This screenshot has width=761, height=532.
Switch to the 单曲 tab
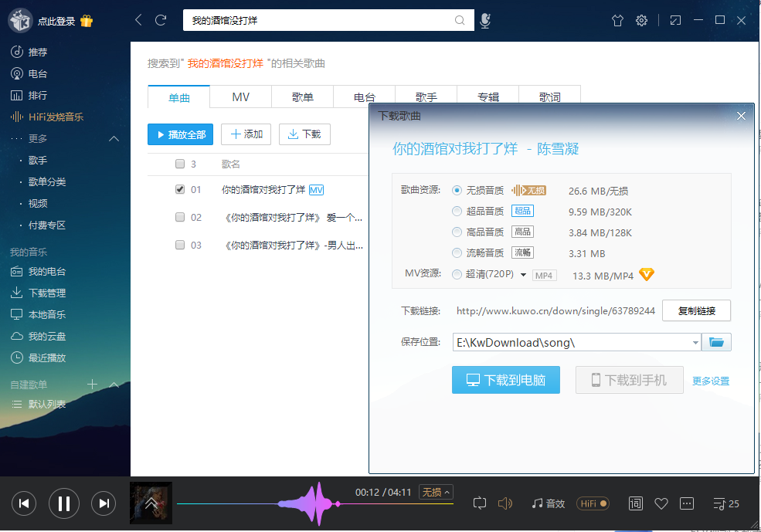tap(178, 97)
